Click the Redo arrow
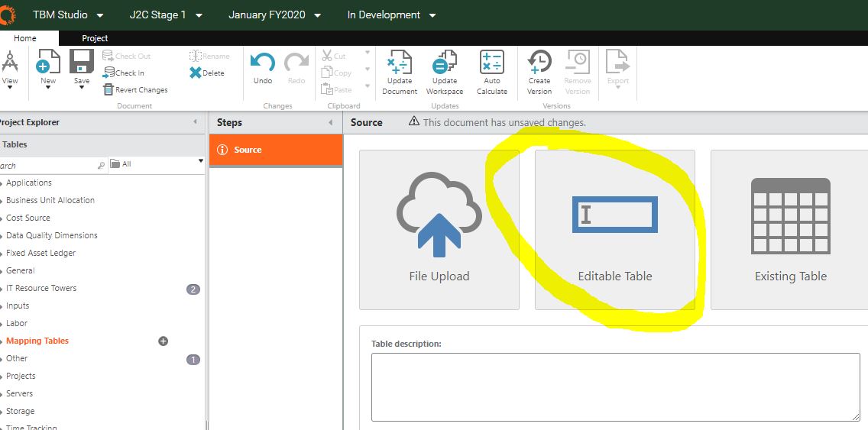Image resolution: width=868 pixels, height=430 pixels. [x=296, y=62]
